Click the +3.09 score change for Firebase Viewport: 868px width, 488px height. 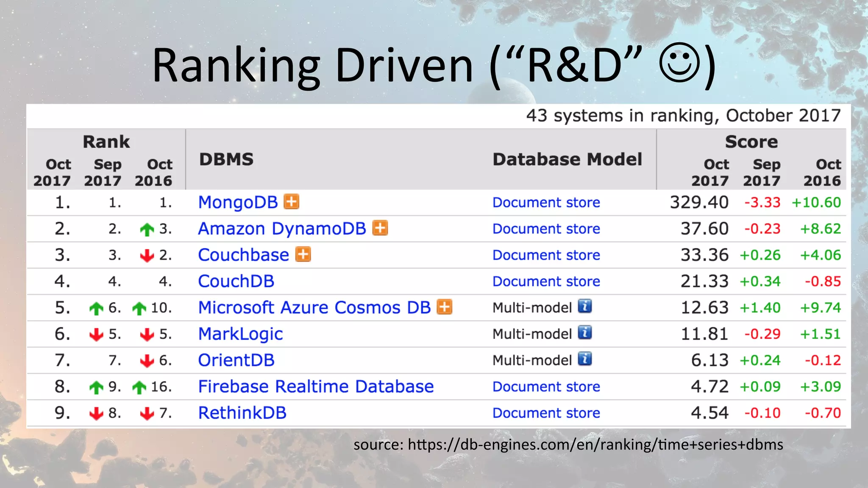(x=821, y=386)
